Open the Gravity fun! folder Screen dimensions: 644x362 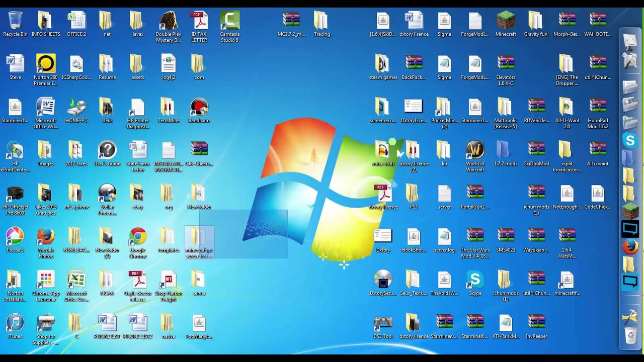tap(536, 24)
